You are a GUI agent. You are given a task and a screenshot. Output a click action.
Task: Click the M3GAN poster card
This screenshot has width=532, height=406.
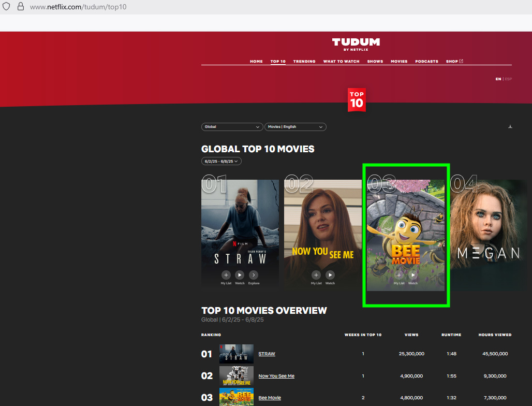coord(489,234)
